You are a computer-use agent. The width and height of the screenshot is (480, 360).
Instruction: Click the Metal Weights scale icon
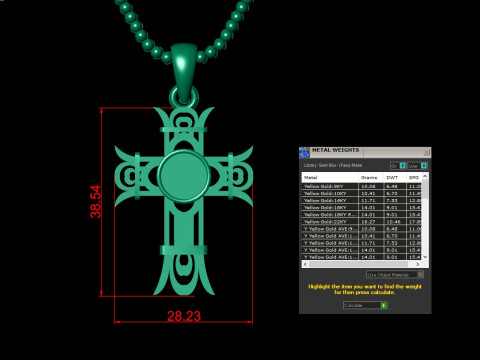pos(304,152)
